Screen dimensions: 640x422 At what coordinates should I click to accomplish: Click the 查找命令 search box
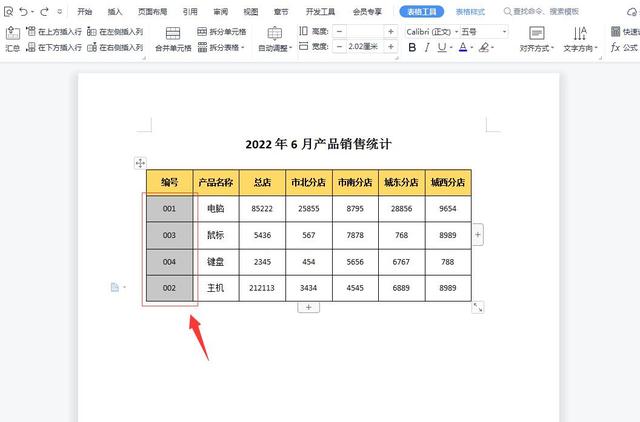(x=541, y=11)
